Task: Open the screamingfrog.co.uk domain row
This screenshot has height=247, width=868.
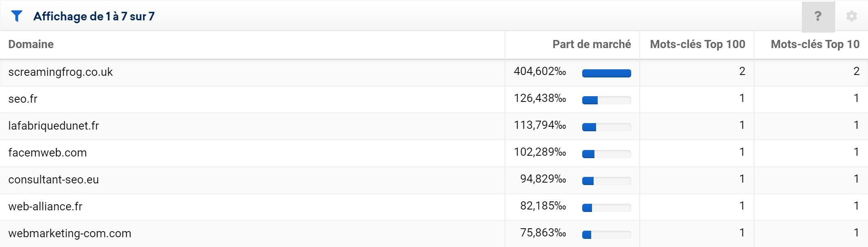Action: pyautogui.click(x=60, y=72)
